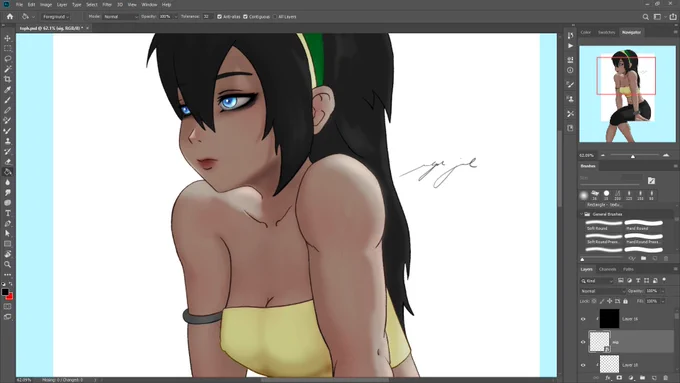
Task: Open the File menu
Action: coord(19,4)
